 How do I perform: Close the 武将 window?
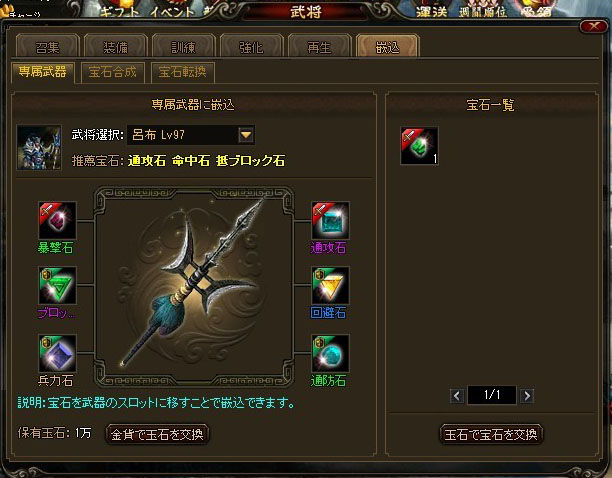594,26
